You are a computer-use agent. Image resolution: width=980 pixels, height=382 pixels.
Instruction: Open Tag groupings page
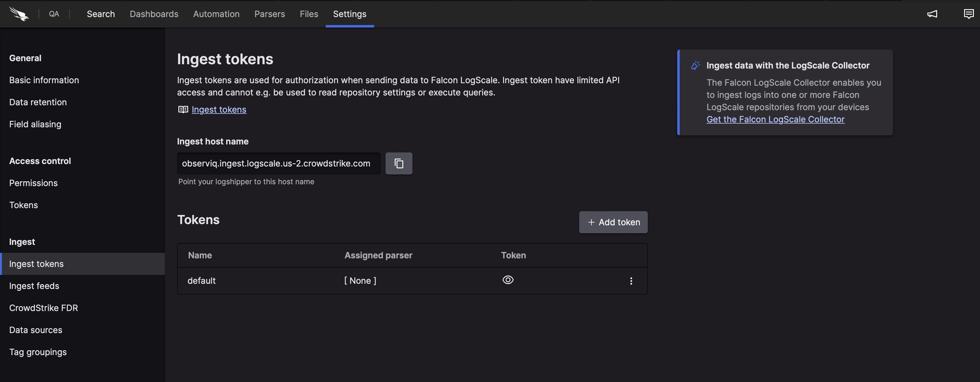click(x=38, y=352)
